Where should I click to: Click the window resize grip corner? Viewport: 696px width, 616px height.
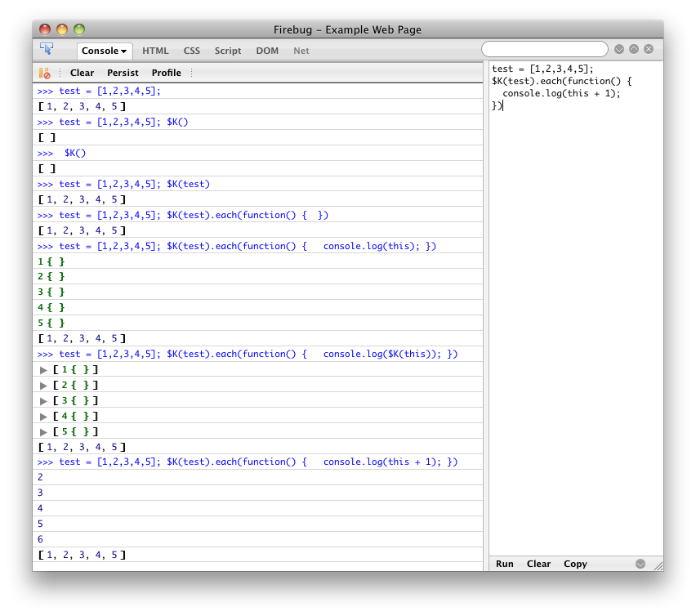pos(657,565)
